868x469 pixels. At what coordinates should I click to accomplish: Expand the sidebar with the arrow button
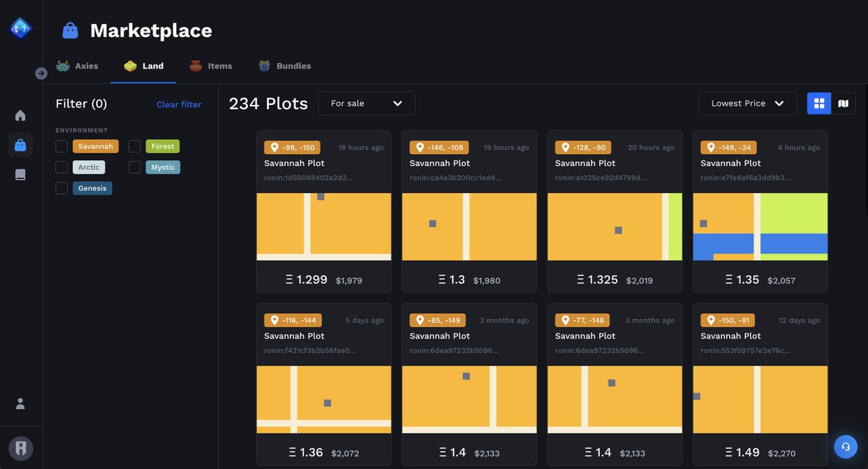click(41, 73)
